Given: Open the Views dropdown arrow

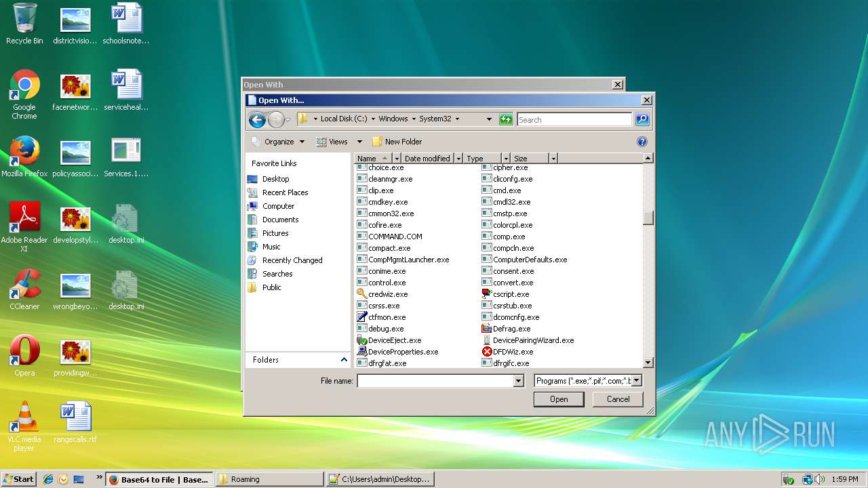Looking at the screenshot, I should click(x=359, y=142).
